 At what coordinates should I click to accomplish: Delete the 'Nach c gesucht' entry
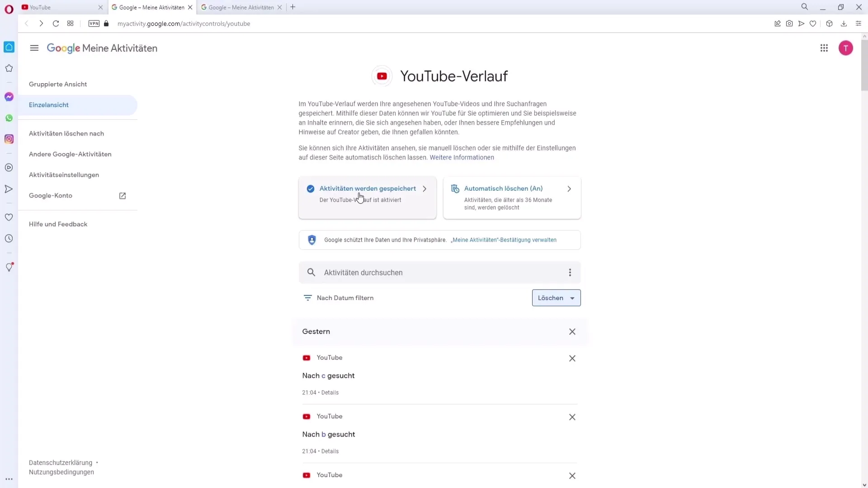coord(572,358)
